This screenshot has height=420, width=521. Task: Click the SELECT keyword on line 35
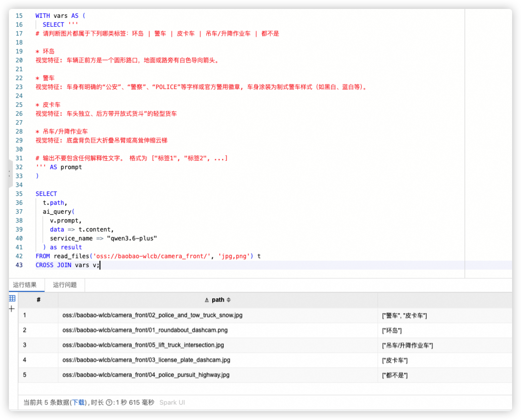click(46, 194)
